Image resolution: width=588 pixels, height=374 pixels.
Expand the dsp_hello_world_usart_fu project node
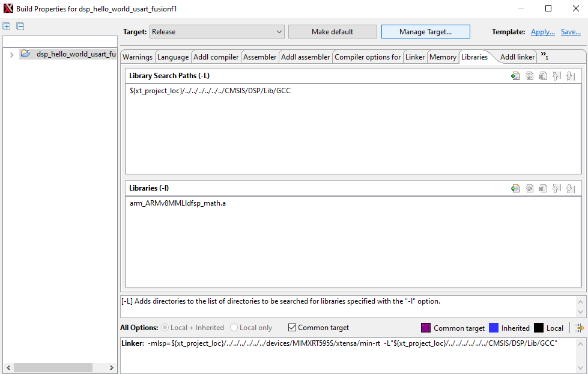(x=11, y=54)
